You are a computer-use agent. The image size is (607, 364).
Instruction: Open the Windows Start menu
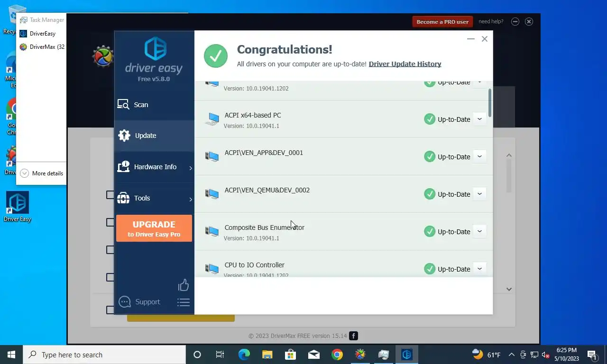click(x=11, y=355)
